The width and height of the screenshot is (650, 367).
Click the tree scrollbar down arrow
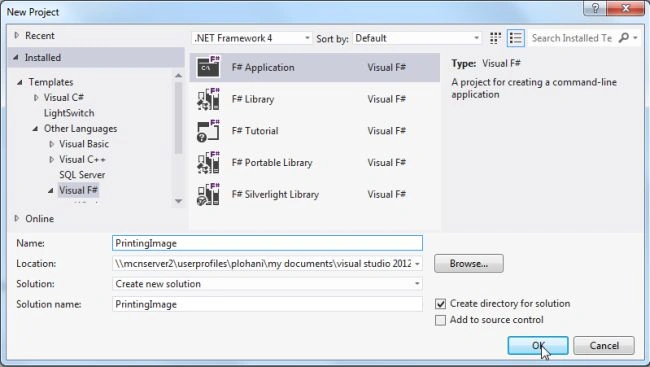coord(178,201)
